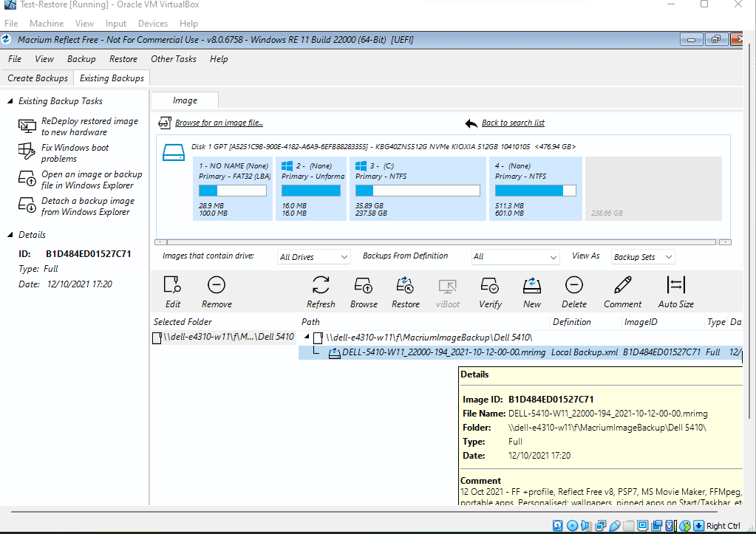
Task: Click ReDeploy restored image to new hardware
Action: point(89,126)
